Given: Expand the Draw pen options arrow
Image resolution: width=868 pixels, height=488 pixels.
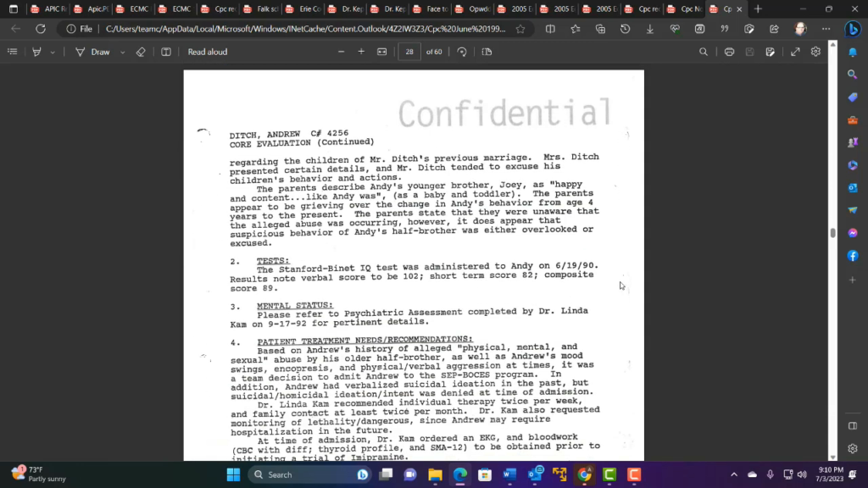Looking at the screenshot, I should coord(122,52).
